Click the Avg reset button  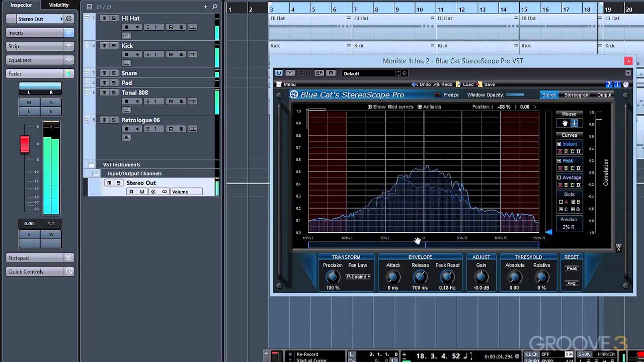[572, 283]
